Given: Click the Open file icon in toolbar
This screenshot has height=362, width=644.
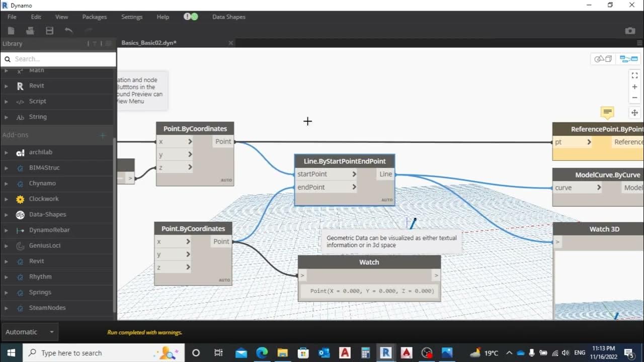Looking at the screenshot, I should [30, 31].
